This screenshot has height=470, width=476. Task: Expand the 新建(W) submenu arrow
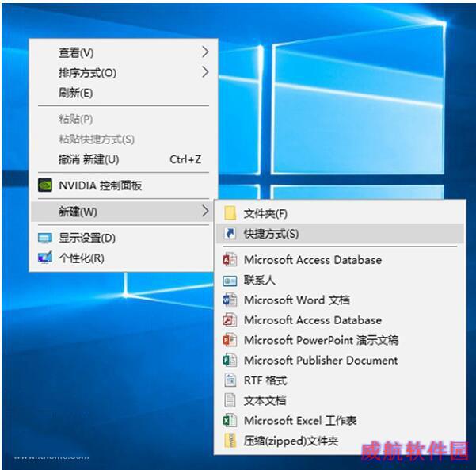[205, 211]
